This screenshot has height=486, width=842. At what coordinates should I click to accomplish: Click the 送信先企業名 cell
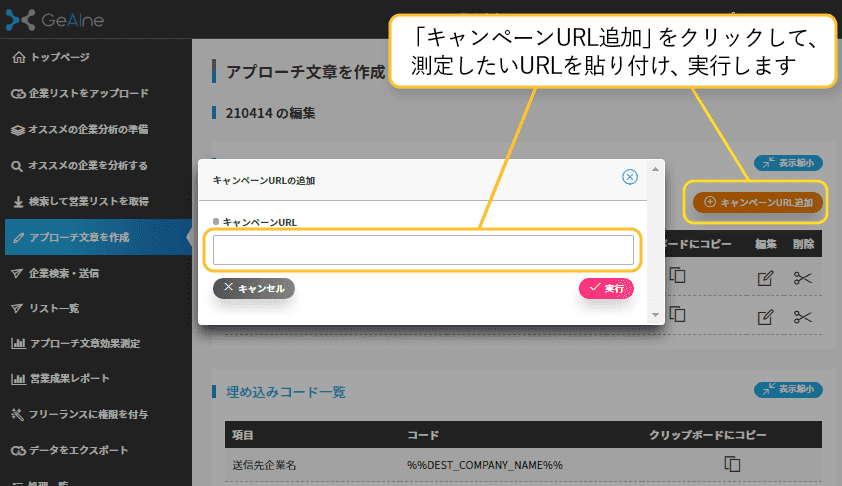coord(264,465)
